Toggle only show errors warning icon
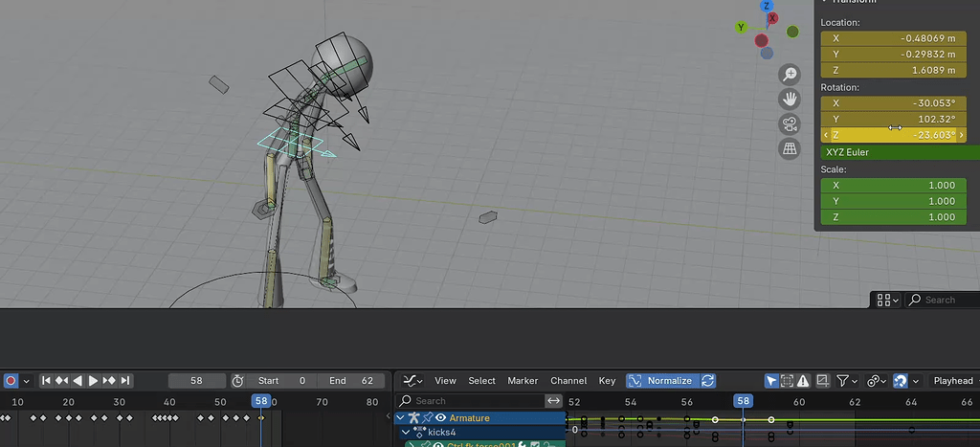The width and height of the screenshot is (980, 447). click(x=803, y=381)
